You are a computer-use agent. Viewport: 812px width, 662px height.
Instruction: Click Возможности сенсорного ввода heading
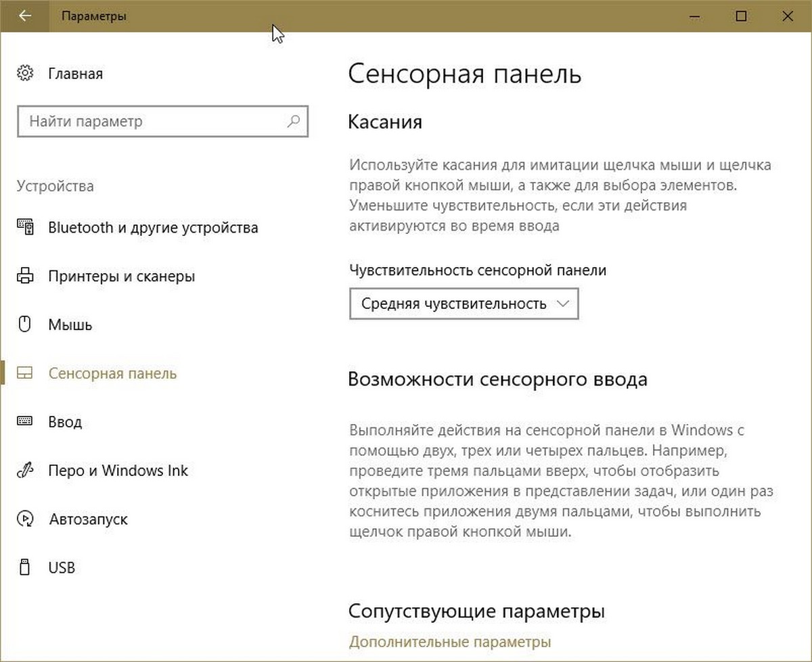point(497,379)
